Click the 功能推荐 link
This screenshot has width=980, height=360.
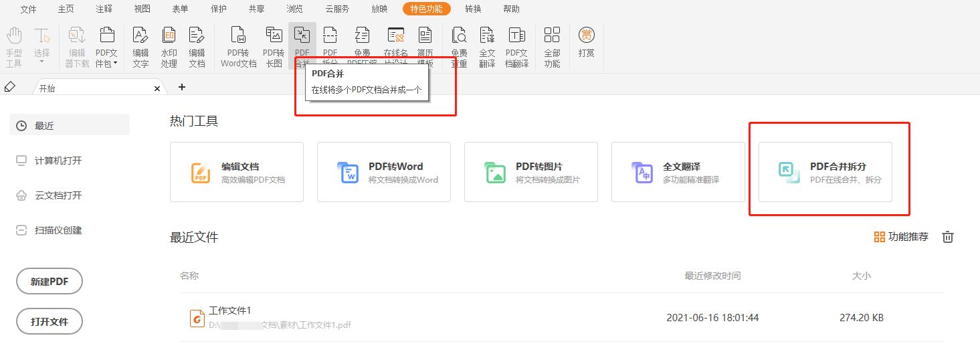[x=901, y=237]
